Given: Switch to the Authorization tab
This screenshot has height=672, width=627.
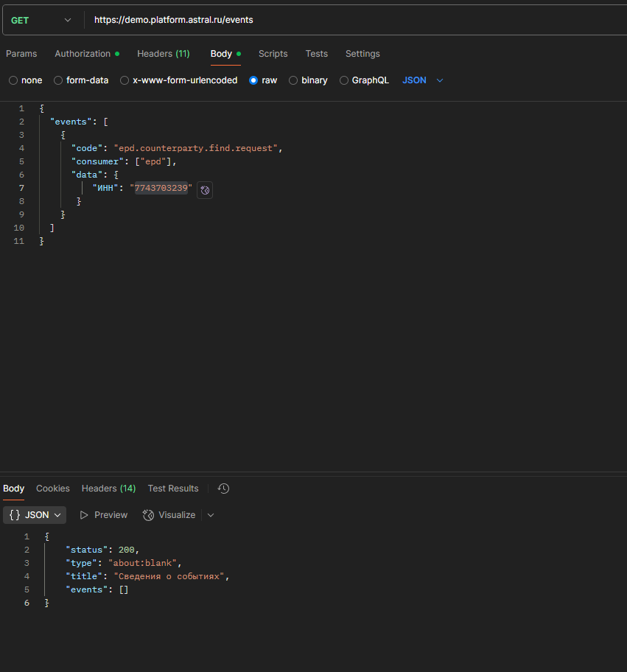Looking at the screenshot, I should (83, 54).
